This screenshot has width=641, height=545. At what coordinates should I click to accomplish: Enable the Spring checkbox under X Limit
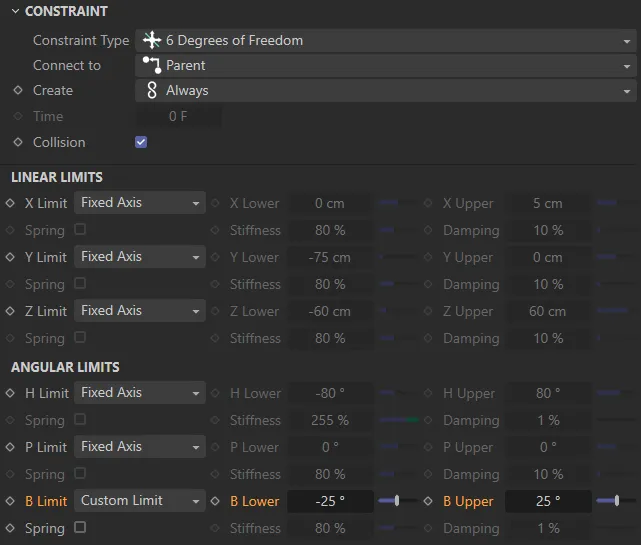coord(80,229)
